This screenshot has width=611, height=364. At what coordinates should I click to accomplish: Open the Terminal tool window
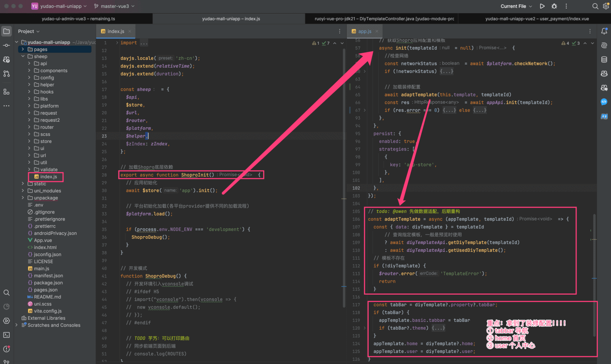pos(6,335)
